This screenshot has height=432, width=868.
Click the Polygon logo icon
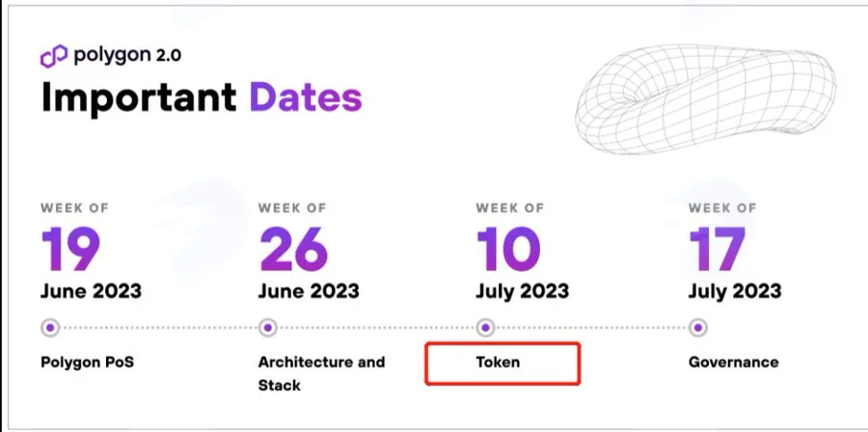[x=54, y=56]
